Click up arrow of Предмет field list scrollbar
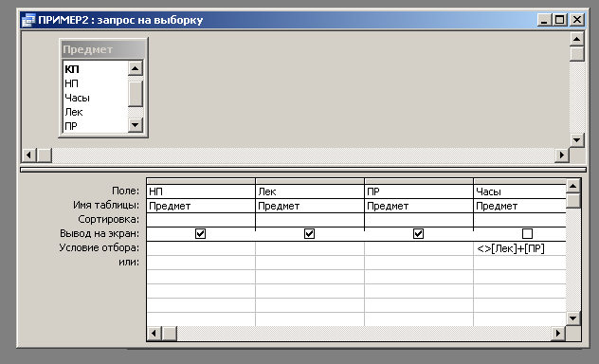 coord(136,68)
